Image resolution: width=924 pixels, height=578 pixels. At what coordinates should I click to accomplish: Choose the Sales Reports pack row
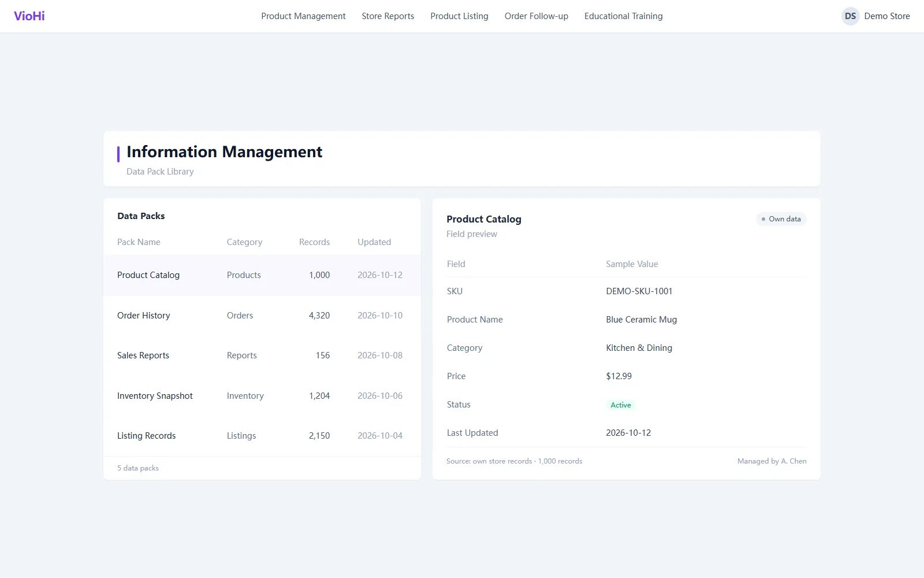tap(262, 355)
